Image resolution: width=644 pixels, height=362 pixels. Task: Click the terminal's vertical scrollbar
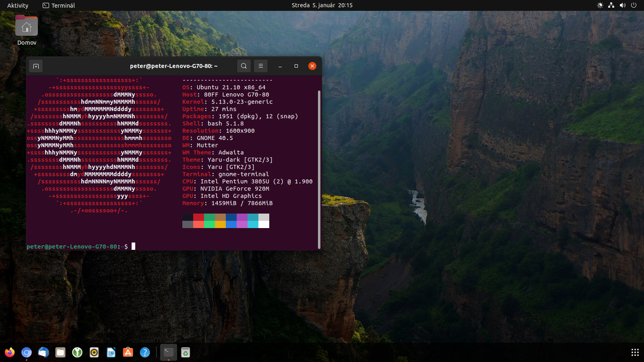click(x=319, y=169)
